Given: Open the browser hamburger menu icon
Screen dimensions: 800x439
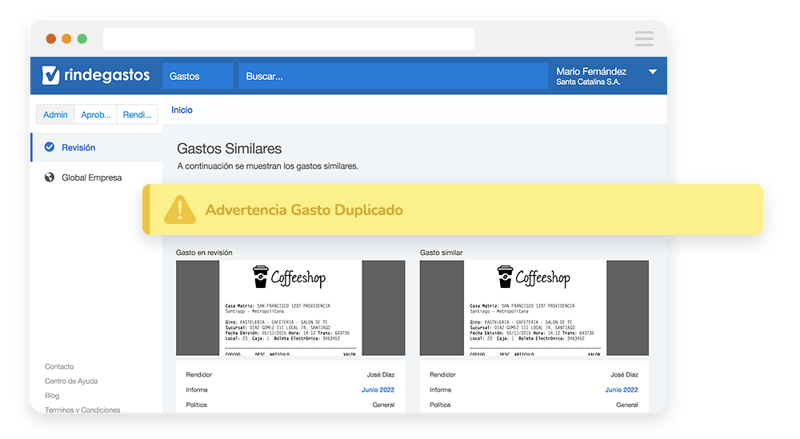Looking at the screenshot, I should coord(643,38).
